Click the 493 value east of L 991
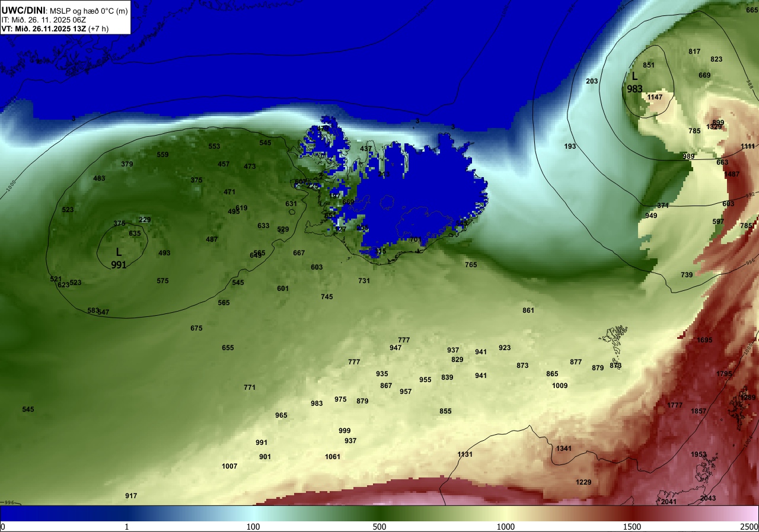 164,253
